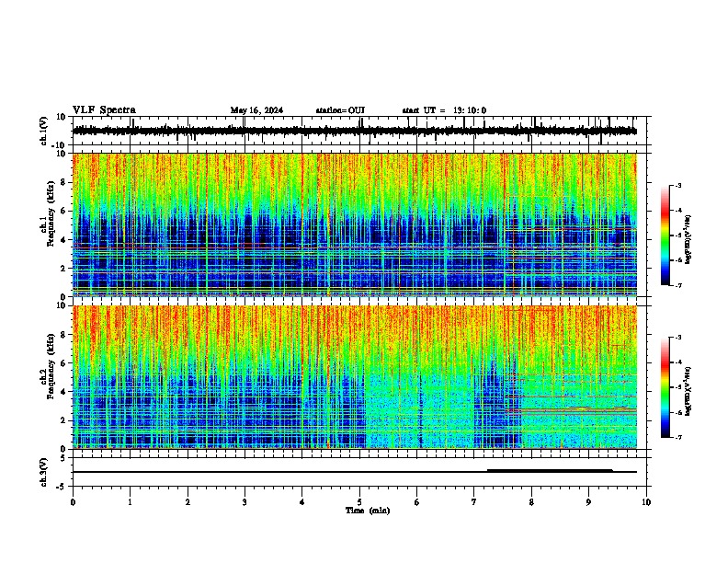Image resolution: width=728 pixels, height=563 pixels.
Task: Click the ch.2 colorbar log(PSD) unit label
Action: [688, 391]
